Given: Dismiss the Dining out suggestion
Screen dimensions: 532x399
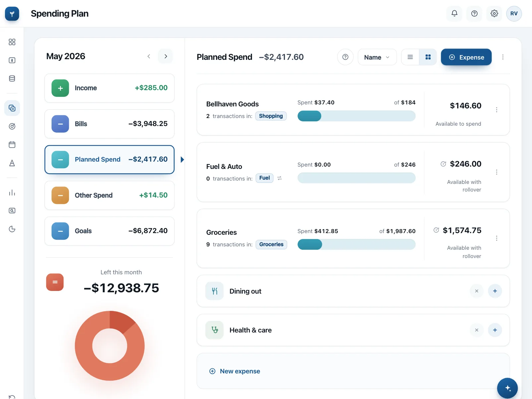Looking at the screenshot, I should tap(476, 291).
